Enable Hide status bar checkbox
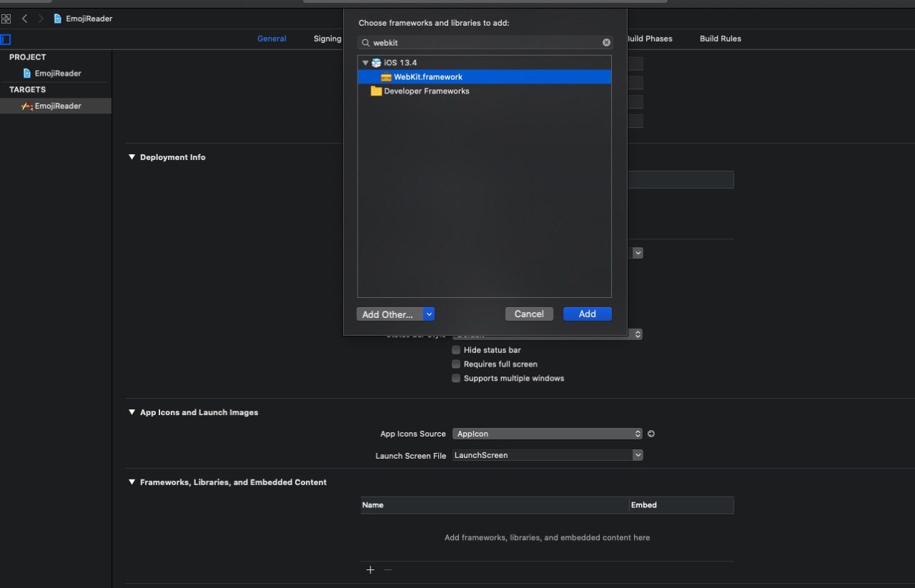 click(x=456, y=350)
